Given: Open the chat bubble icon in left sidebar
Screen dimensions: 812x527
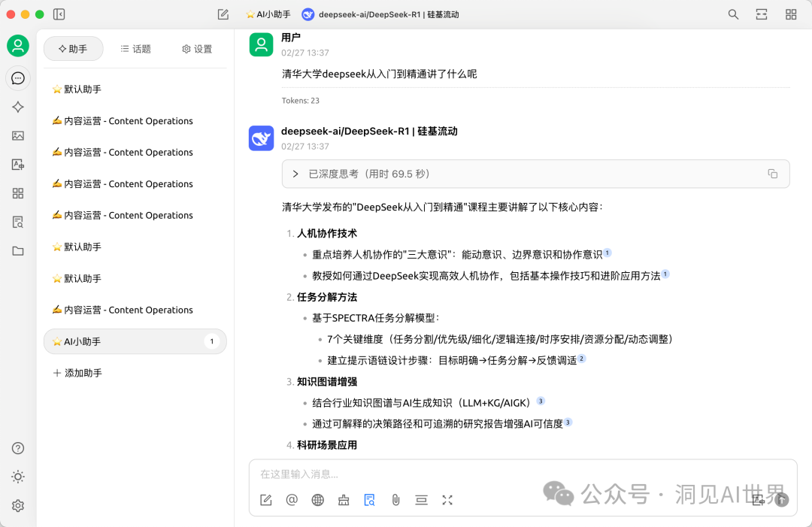Looking at the screenshot, I should point(18,78).
